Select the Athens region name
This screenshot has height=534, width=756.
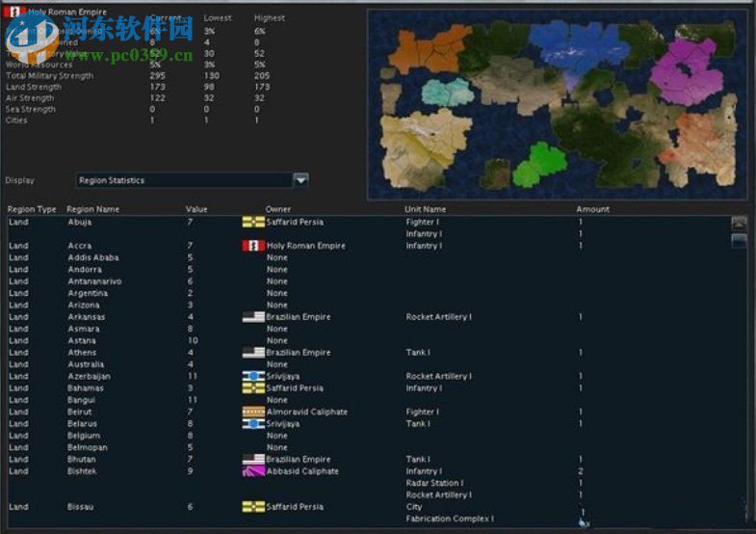tap(82, 353)
